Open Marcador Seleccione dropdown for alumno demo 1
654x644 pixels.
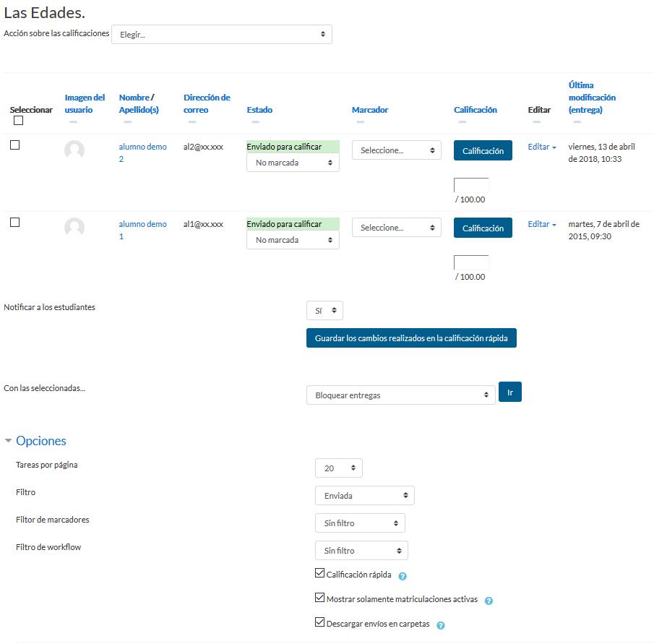click(396, 228)
